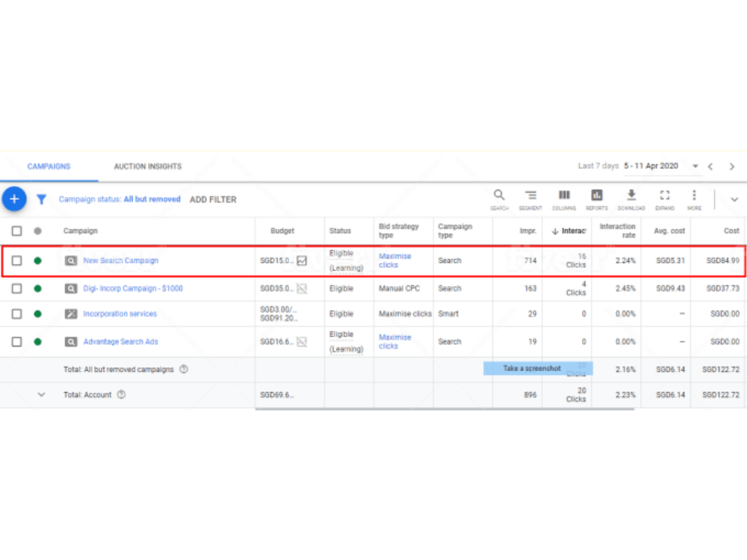Click the blue plus new campaign button
The image size is (747, 560).
point(14,199)
